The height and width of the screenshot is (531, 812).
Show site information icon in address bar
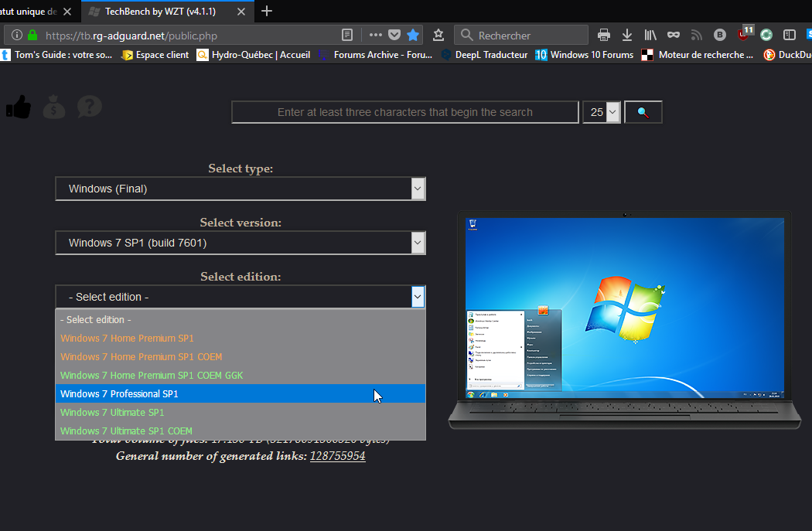[16, 36]
